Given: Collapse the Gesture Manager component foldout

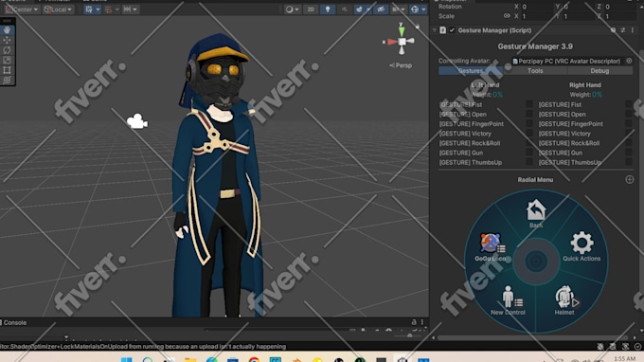Looking at the screenshot, I should [435, 30].
